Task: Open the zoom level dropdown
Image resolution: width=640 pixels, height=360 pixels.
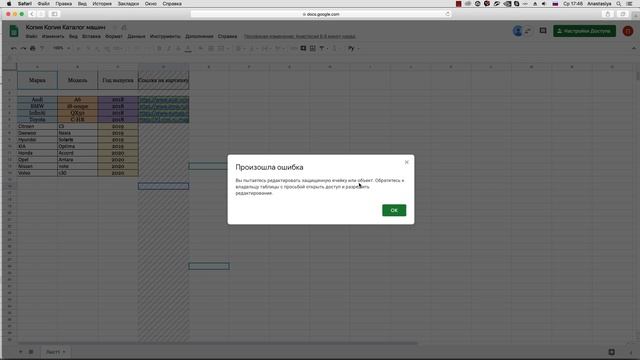Action: (61, 48)
